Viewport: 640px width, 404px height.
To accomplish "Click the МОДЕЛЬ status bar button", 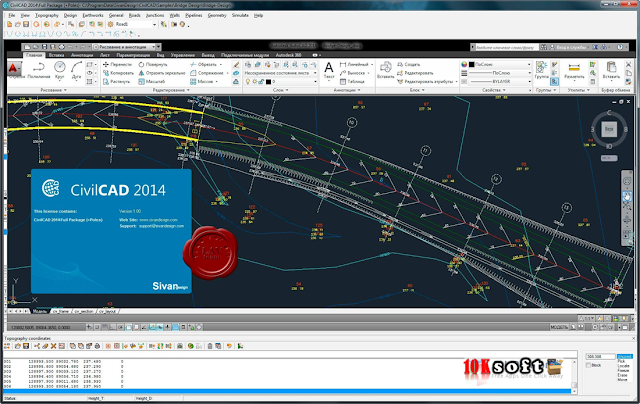I will pyautogui.click(x=559, y=327).
